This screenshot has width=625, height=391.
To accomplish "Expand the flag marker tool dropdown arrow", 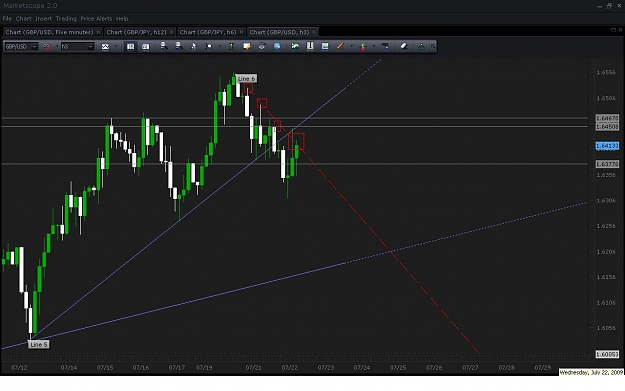I will coord(220,47).
